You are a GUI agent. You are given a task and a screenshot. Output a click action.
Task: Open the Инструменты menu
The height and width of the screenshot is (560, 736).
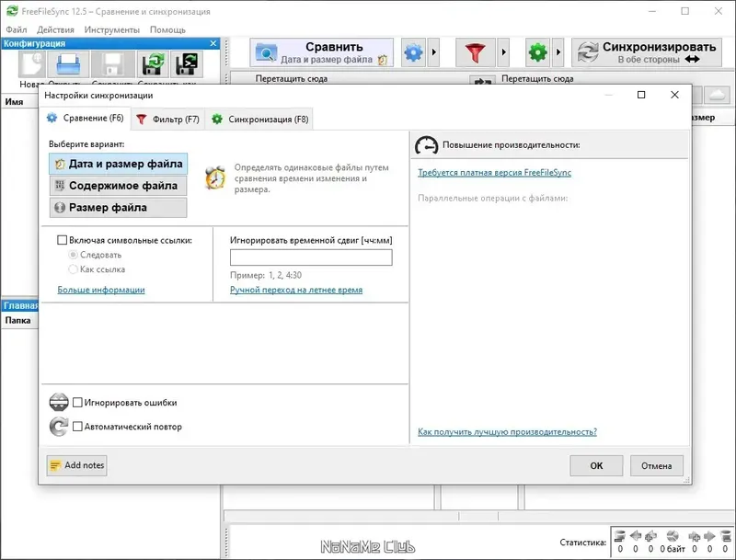(111, 29)
